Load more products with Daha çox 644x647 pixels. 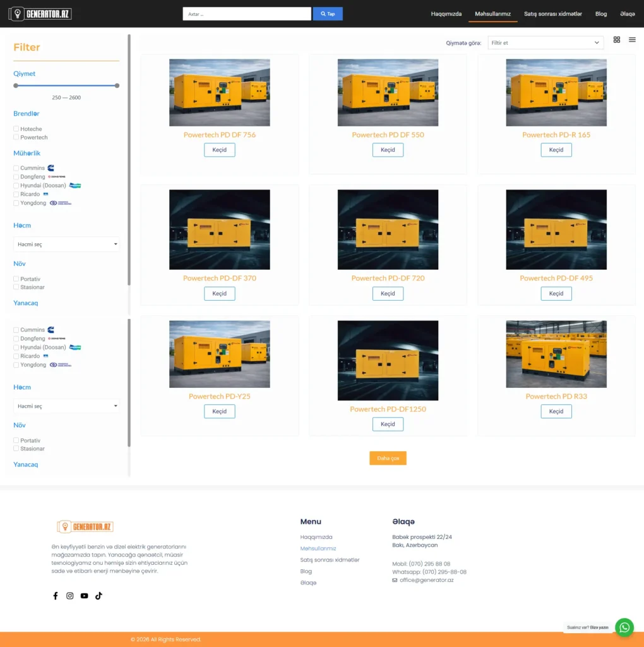[x=388, y=458]
